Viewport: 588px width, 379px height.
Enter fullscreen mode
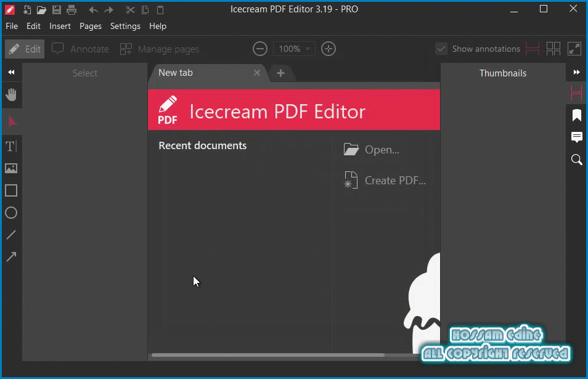tap(574, 49)
